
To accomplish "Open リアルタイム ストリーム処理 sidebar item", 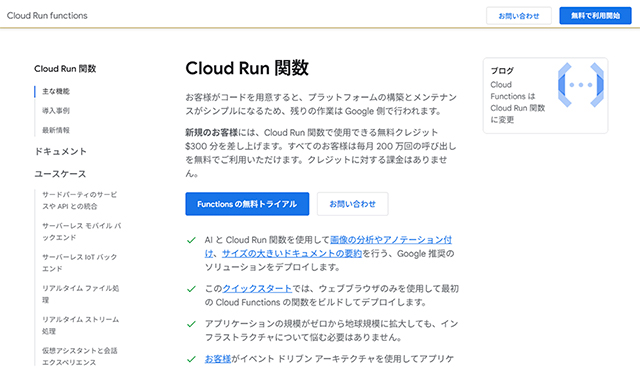I will pos(80,325).
